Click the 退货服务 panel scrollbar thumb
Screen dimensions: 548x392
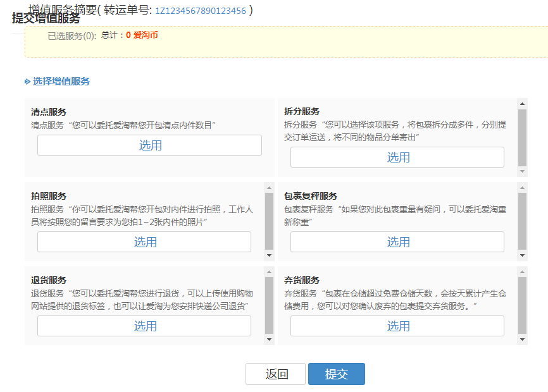tap(269, 305)
